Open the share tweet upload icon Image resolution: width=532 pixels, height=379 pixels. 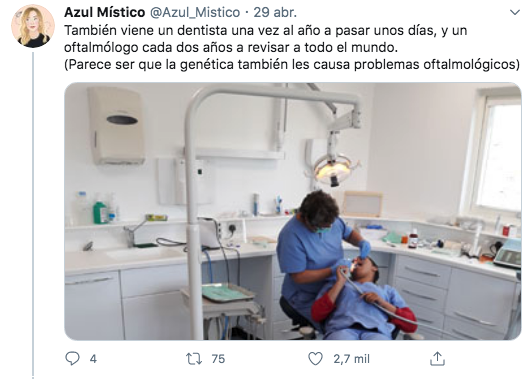437,359
